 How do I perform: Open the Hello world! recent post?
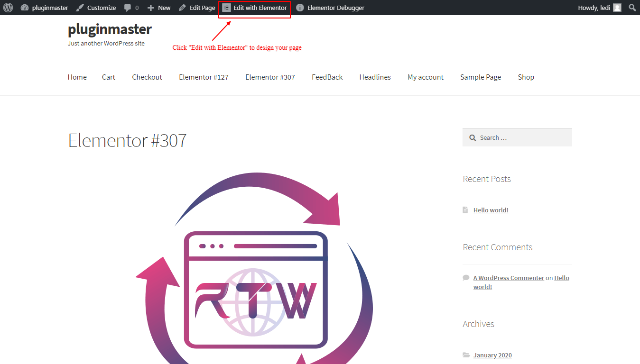[491, 210]
